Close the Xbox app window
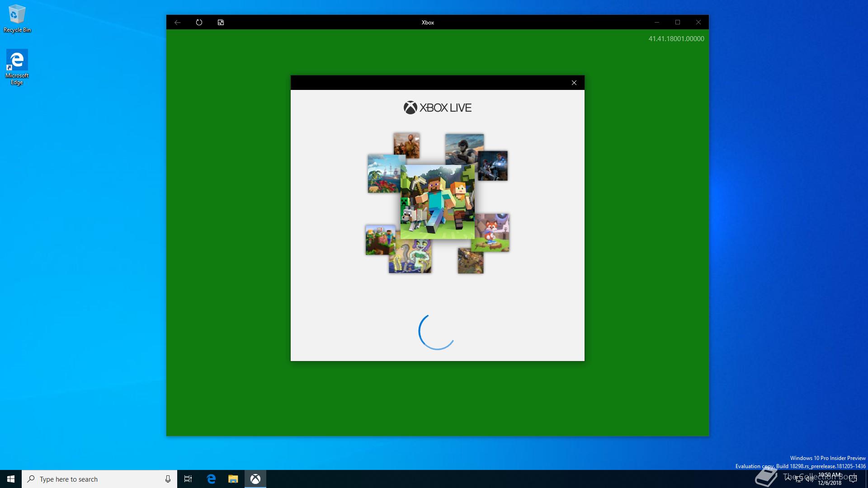 (x=698, y=22)
